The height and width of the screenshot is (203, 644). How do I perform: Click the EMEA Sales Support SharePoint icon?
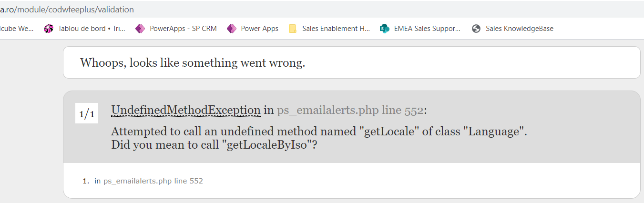[385, 29]
